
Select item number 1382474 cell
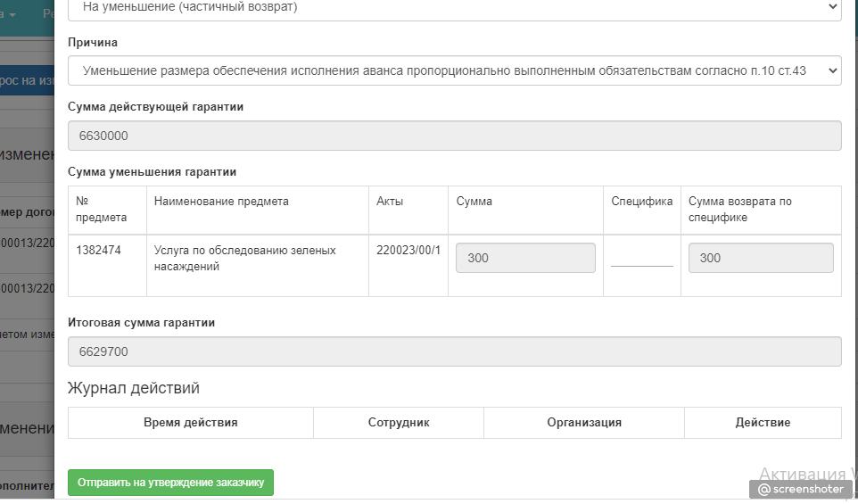pos(99,251)
